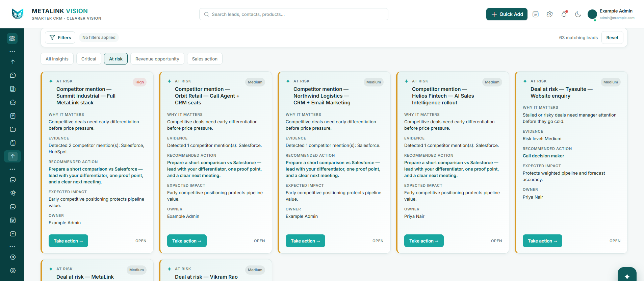Click admin@example.com in the header
This screenshot has width=644, height=281.
pos(617,18)
